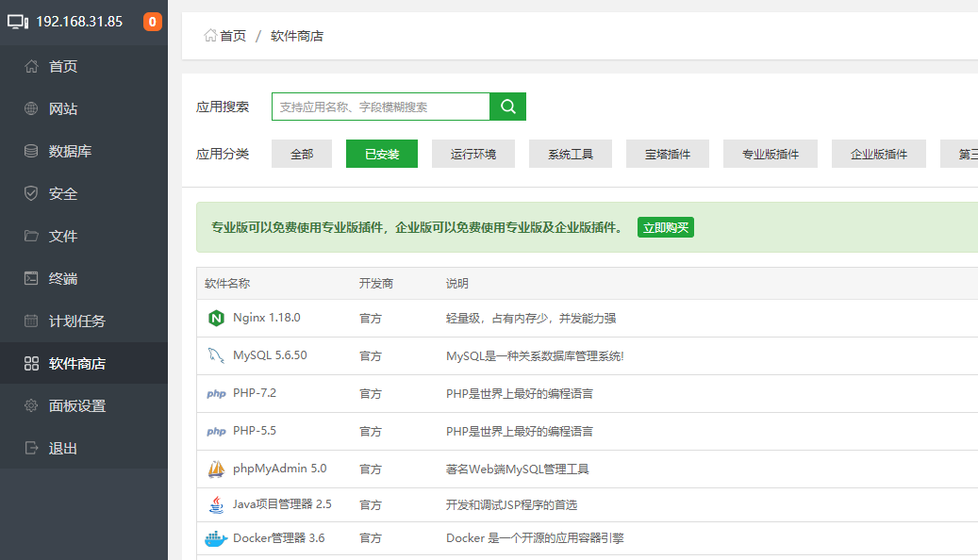Click the Java项目管理器 icon
978x560 pixels.
point(216,504)
